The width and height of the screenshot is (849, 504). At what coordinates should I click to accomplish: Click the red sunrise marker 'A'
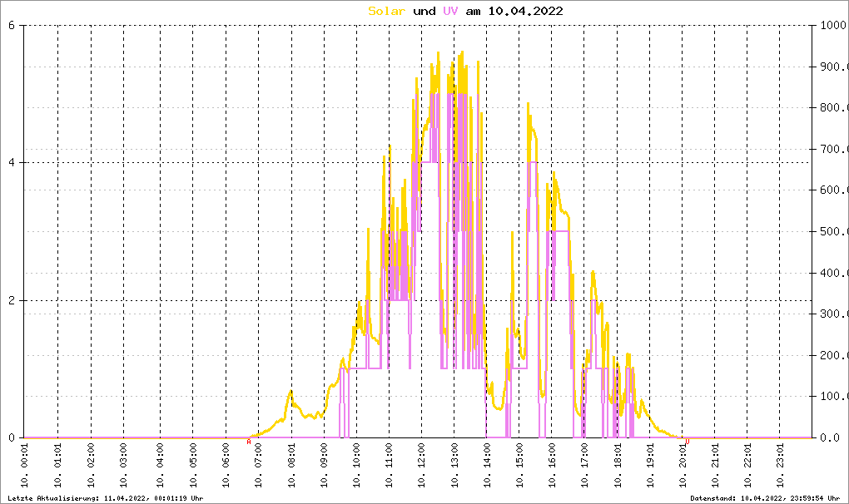249,442
